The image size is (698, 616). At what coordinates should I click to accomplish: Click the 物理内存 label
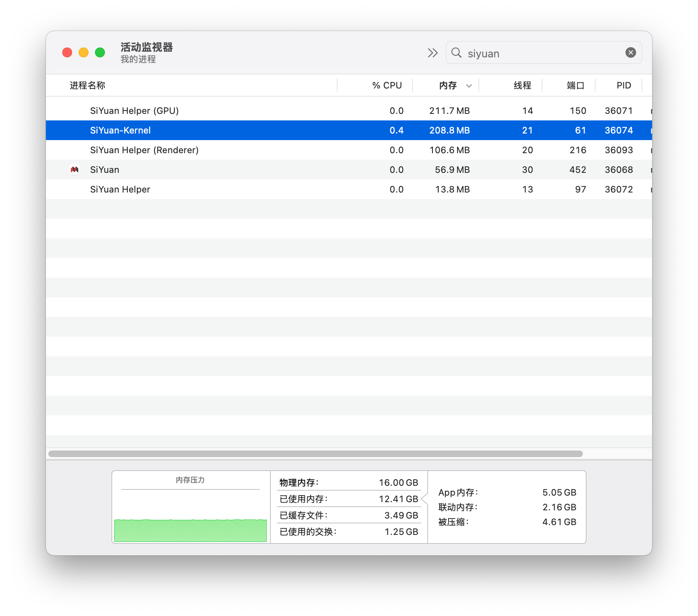coord(299,482)
